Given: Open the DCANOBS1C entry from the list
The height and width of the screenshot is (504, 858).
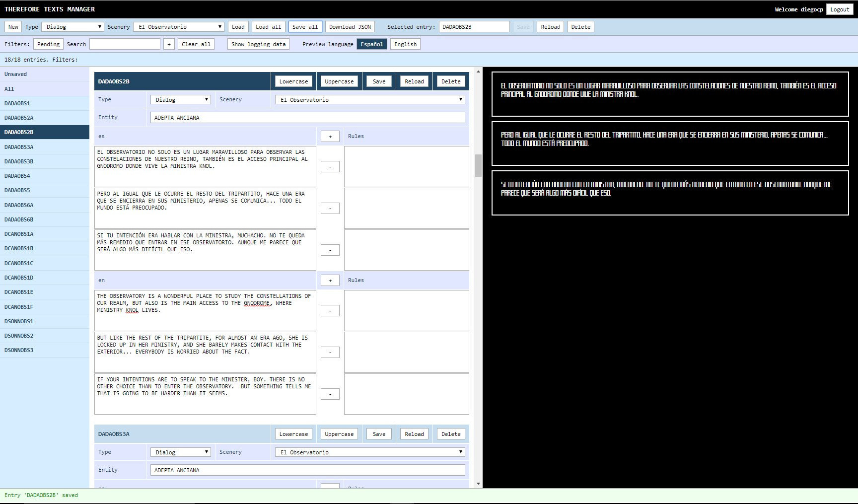Looking at the screenshot, I should (19, 263).
